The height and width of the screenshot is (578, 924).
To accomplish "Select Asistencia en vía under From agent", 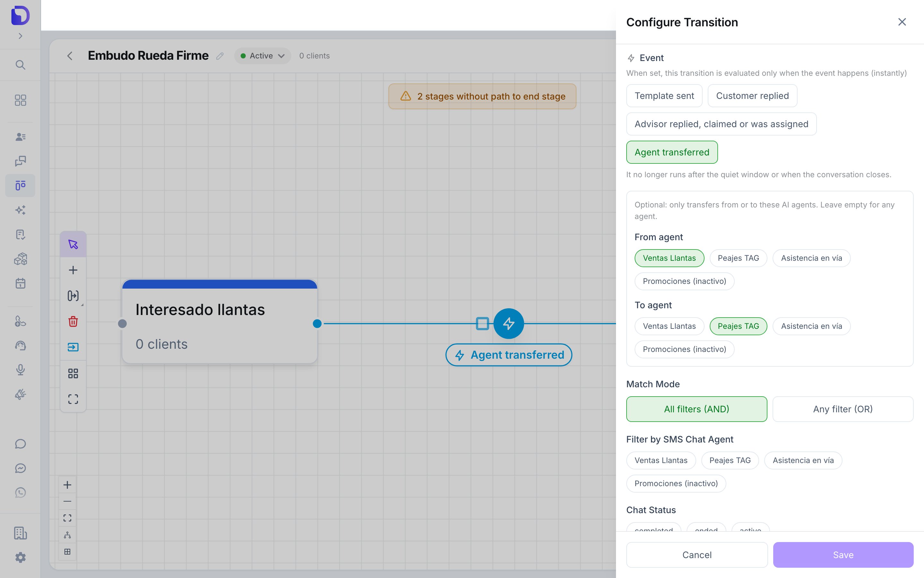I will 811,258.
